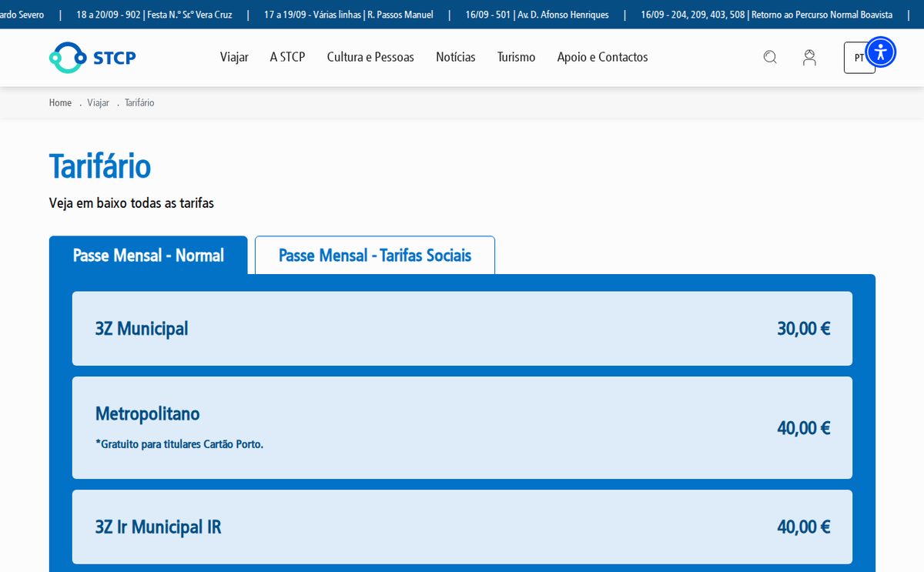
Task: Open the Turismo menu item
Action: [x=516, y=57]
